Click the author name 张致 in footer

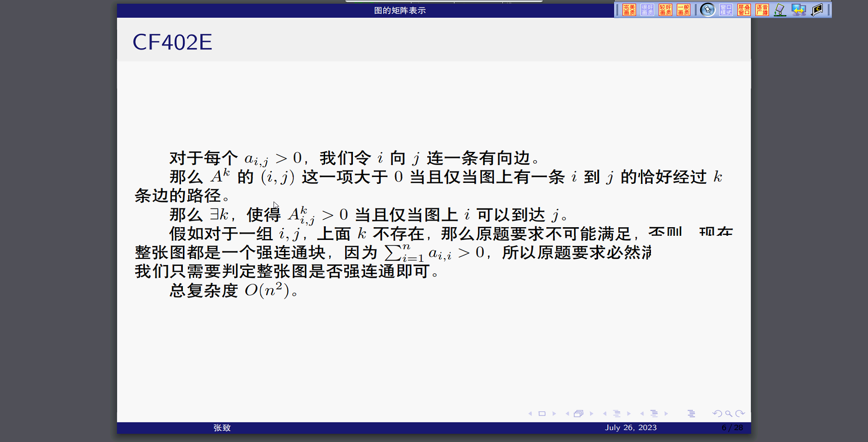pos(222,428)
